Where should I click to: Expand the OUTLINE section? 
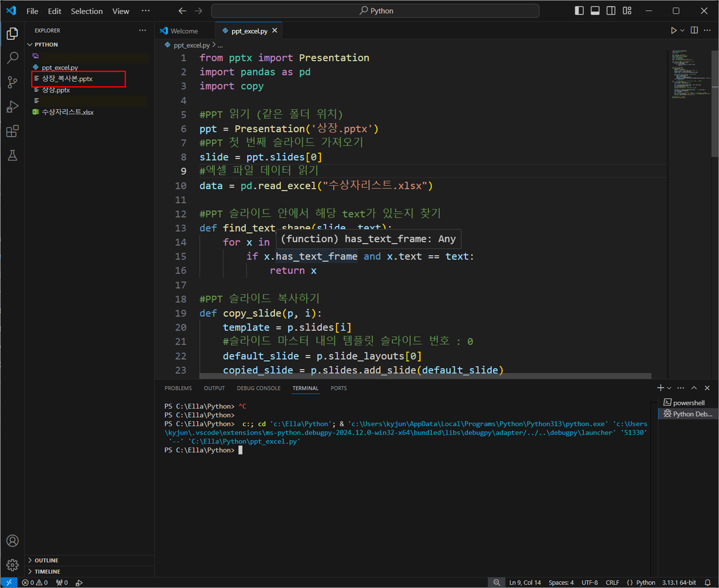click(x=46, y=560)
